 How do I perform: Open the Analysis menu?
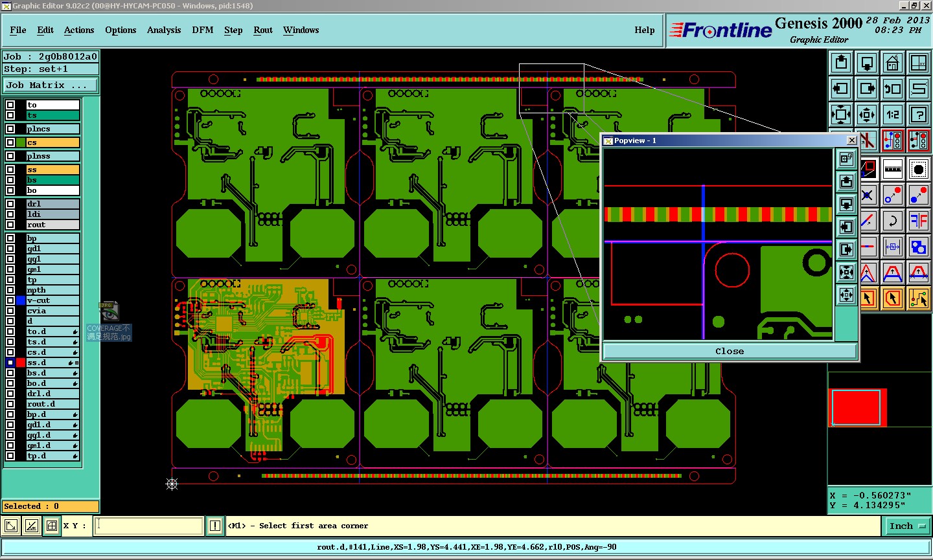pos(164,30)
